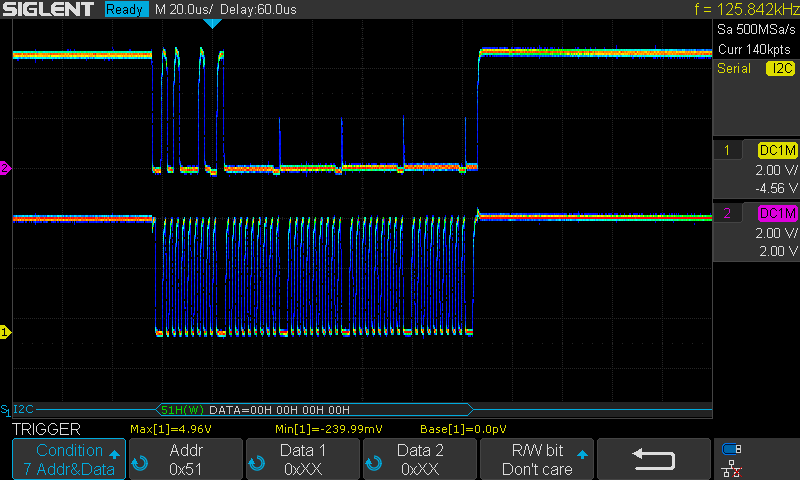Click the channel 1 offset value -4.56 V
The width and height of the screenshot is (800, 480).
pyautogui.click(x=776, y=188)
